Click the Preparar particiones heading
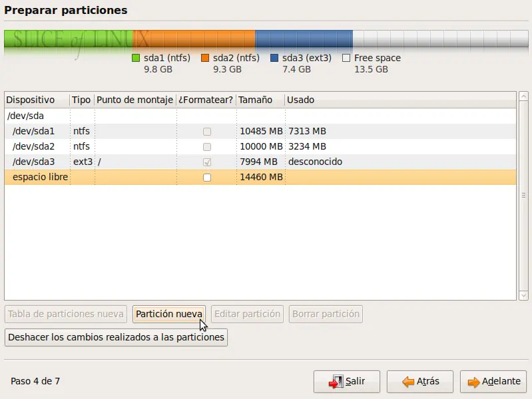 [x=66, y=10]
